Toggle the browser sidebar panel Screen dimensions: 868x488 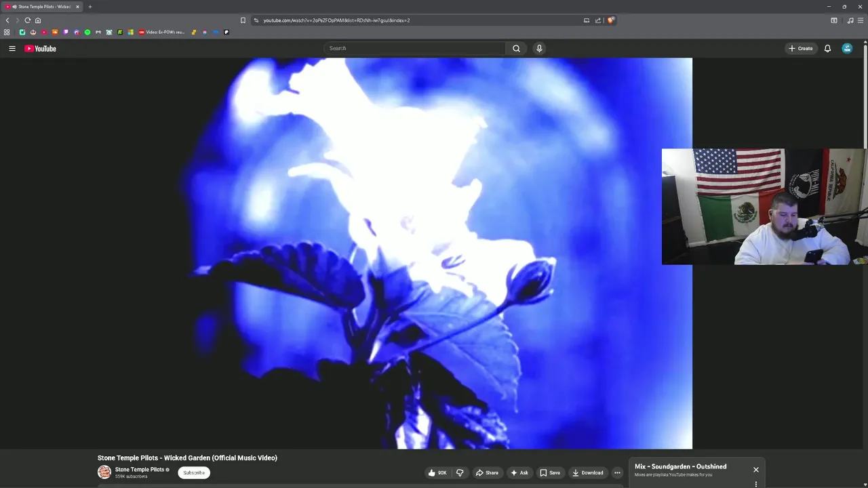834,20
